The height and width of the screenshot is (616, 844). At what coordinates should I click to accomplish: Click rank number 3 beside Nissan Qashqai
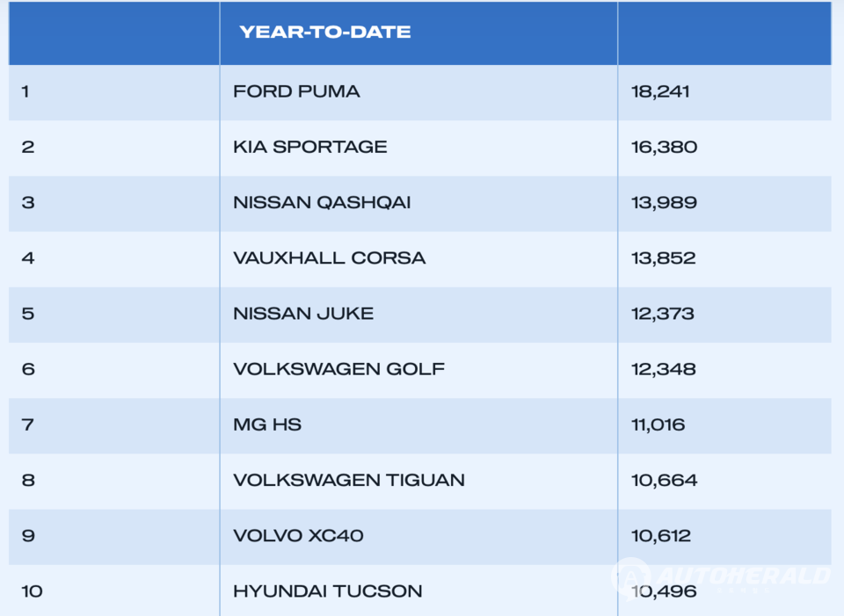pyautogui.click(x=28, y=203)
